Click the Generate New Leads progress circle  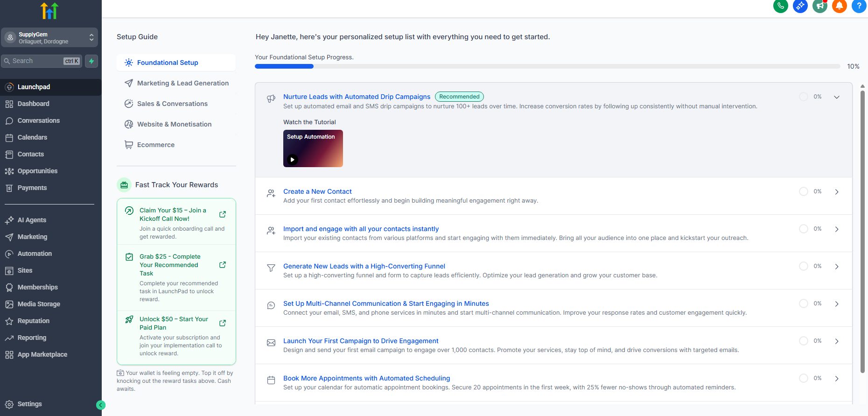point(804,266)
